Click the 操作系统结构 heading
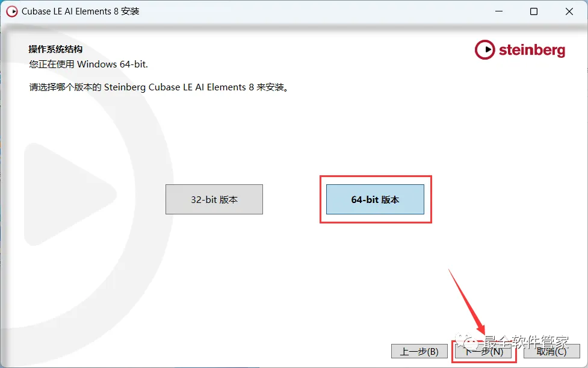 [x=55, y=49]
